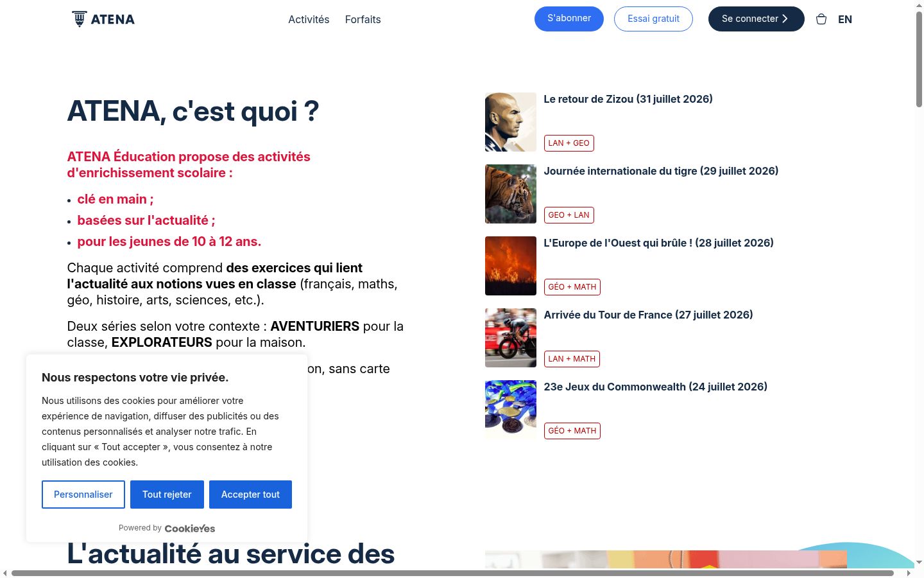Viewport: 924px width, 578px height.
Task: Click the scrollbar up arrow
Action: click(x=919, y=4)
